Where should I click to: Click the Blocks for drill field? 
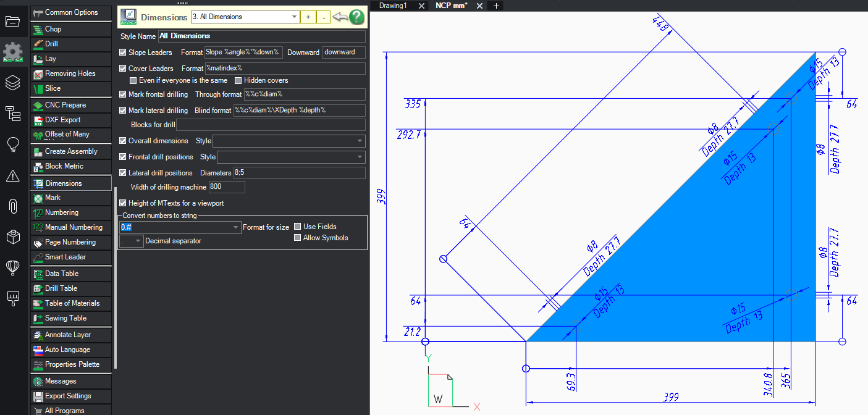tap(271, 125)
